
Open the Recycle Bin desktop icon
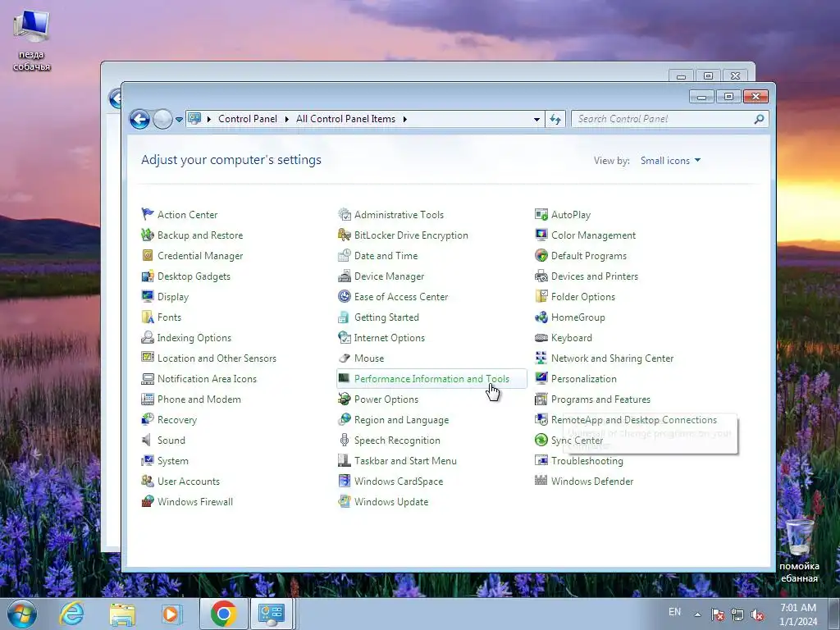click(x=798, y=537)
